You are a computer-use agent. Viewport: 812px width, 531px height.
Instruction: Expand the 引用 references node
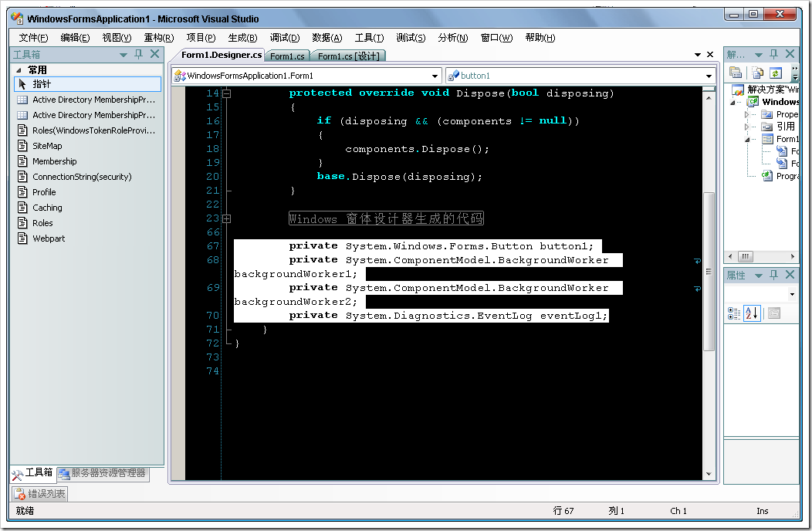point(746,127)
